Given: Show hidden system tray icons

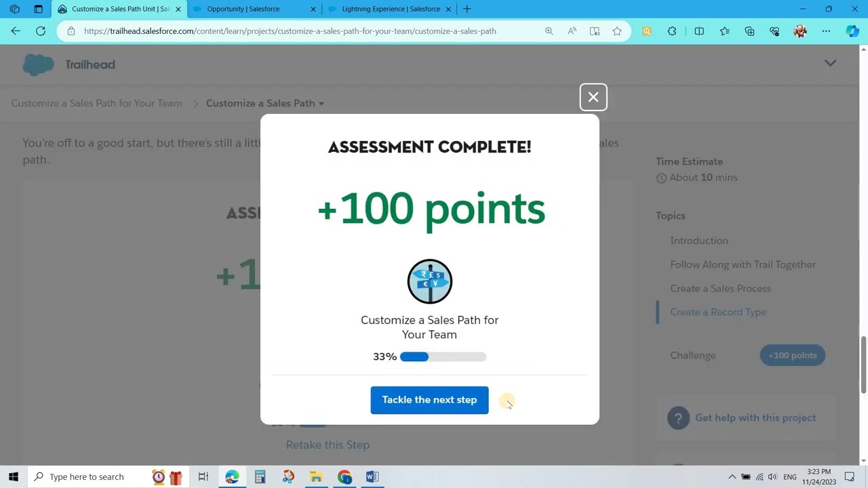Looking at the screenshot, I should [732, 477].
